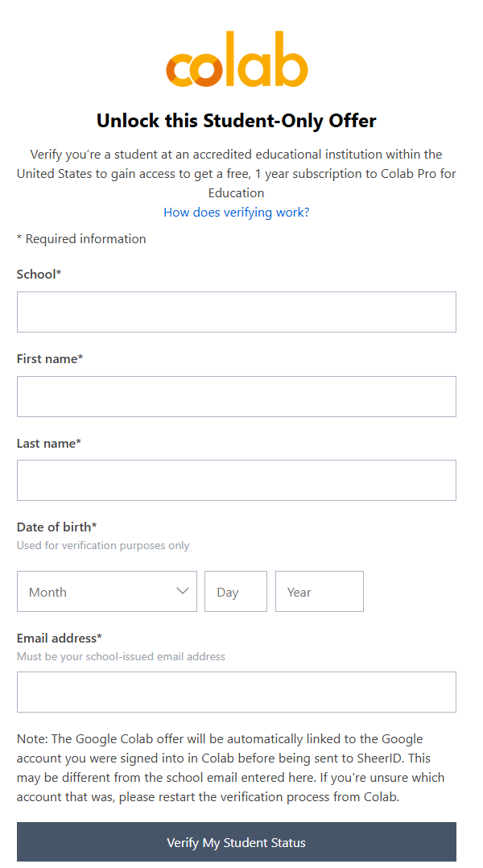
Task: Click the Email address field
Action: pyautogui.click(x=236, y=692)
